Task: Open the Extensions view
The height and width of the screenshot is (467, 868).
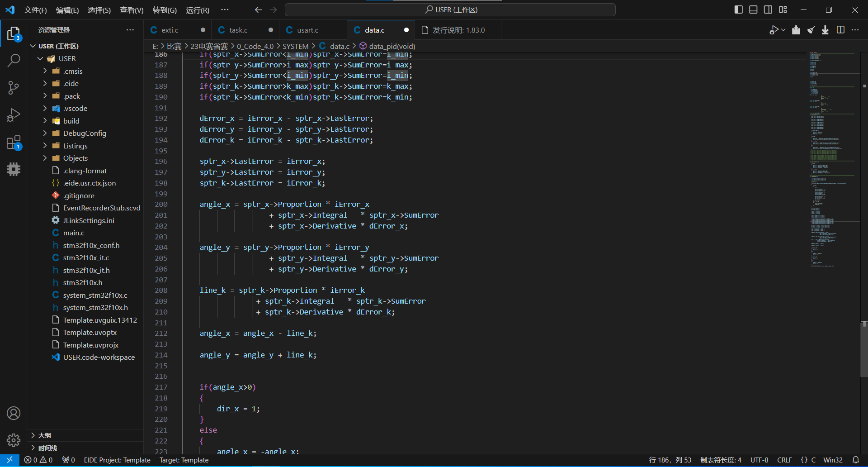Action: pos(14,143)
